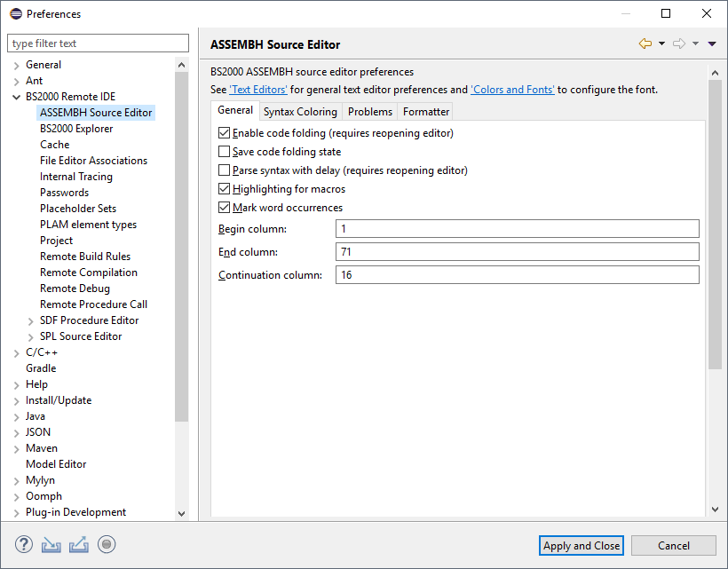Toggle Parse syntax with delay checkbox

pyautogui.click(x=225, y=170)
